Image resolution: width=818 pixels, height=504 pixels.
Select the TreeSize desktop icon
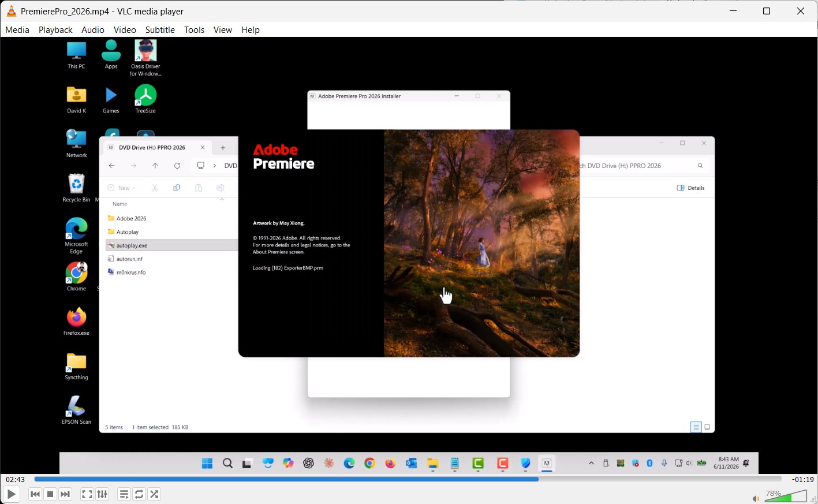pyautogui.click(x=145, y=99)
